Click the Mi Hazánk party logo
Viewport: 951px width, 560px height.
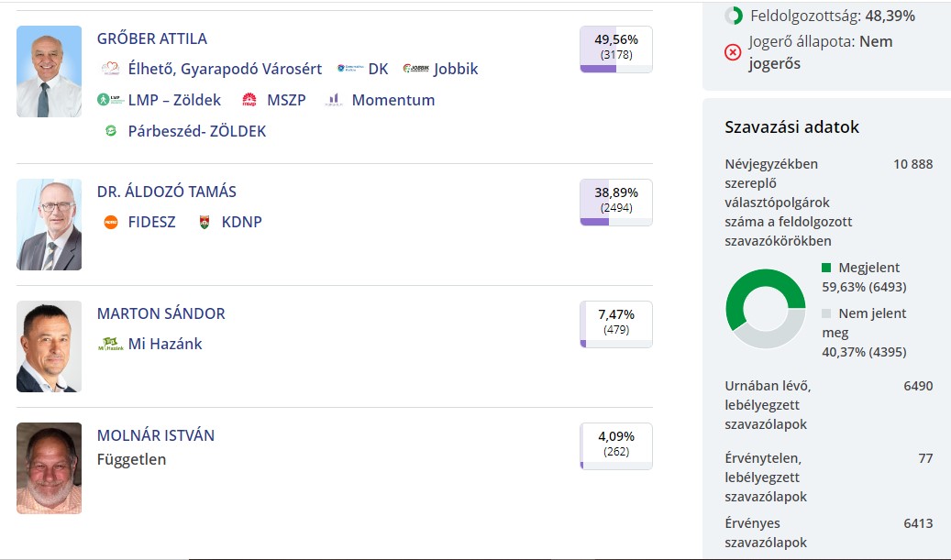point(110,344)
